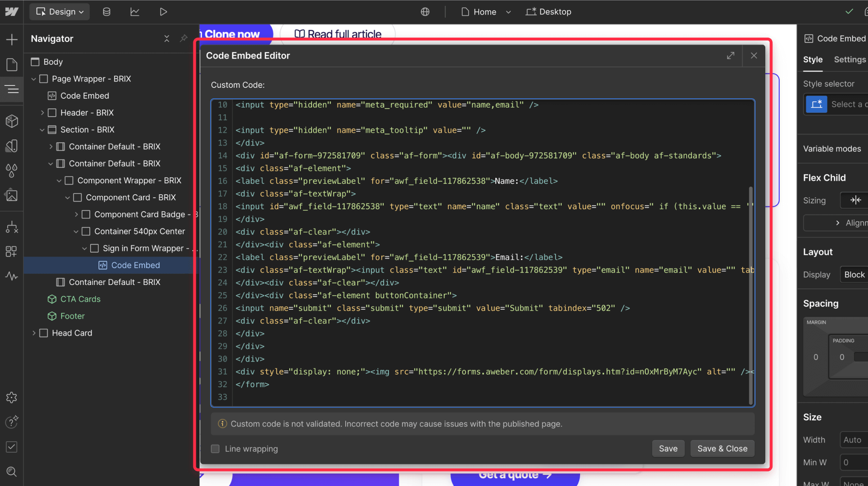Open the Style selectors drops icon

(x=12, y=170)
